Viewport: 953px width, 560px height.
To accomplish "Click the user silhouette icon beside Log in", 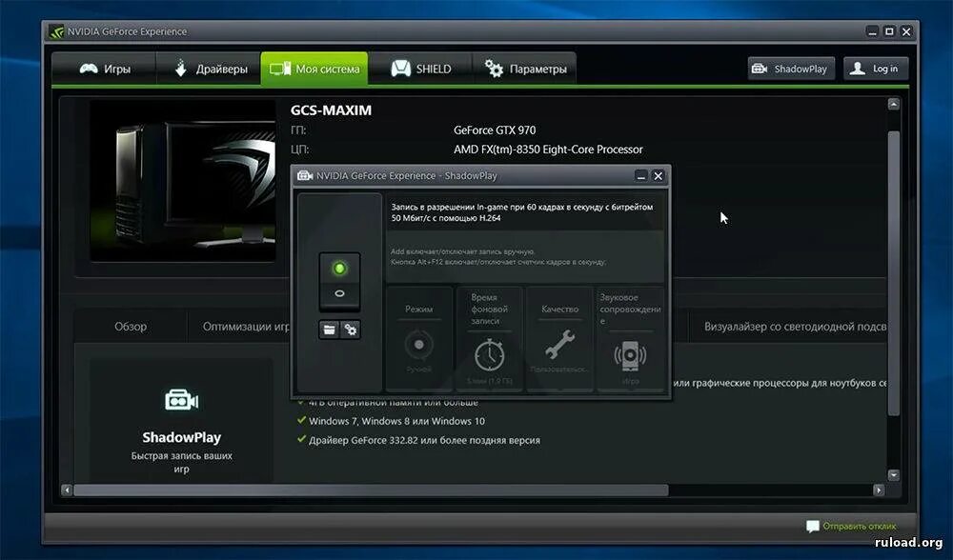I will pyautogui.click(x=858, y=69).
